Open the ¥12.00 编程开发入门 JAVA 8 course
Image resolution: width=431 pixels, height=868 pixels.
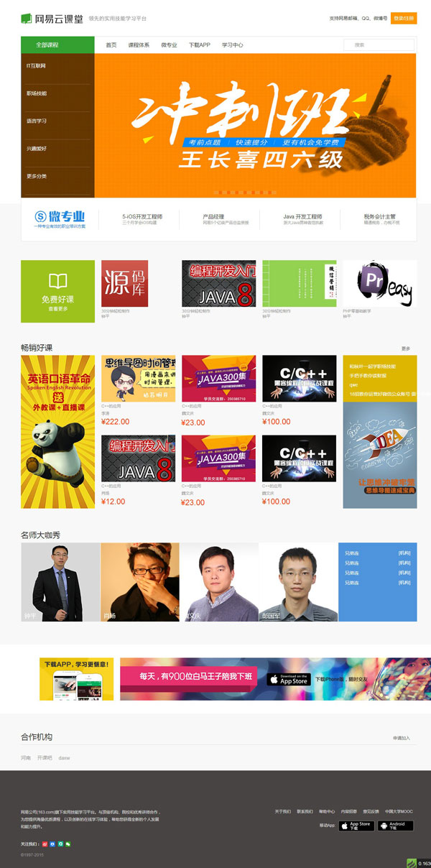click(138, 458)
